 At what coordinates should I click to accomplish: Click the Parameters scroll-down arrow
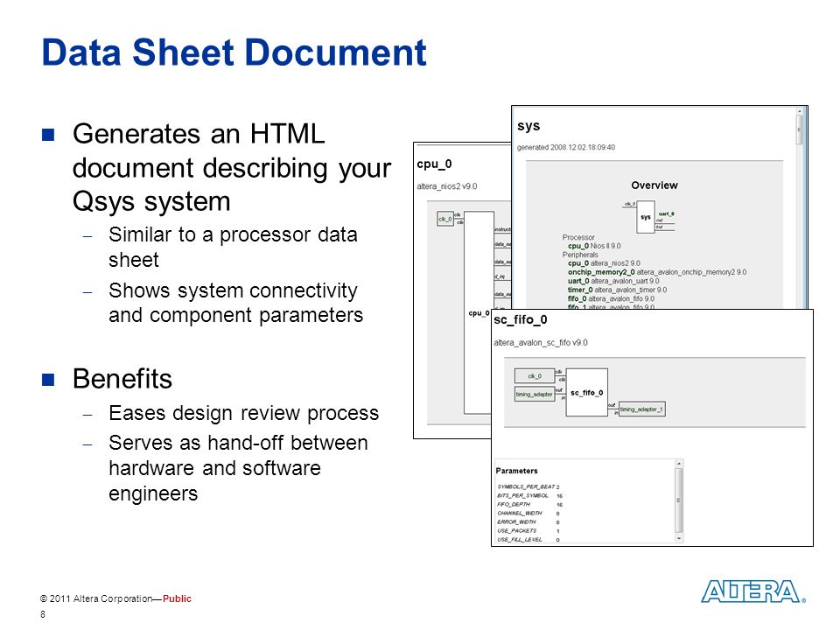pyautogui.click(x=679, y=538)
